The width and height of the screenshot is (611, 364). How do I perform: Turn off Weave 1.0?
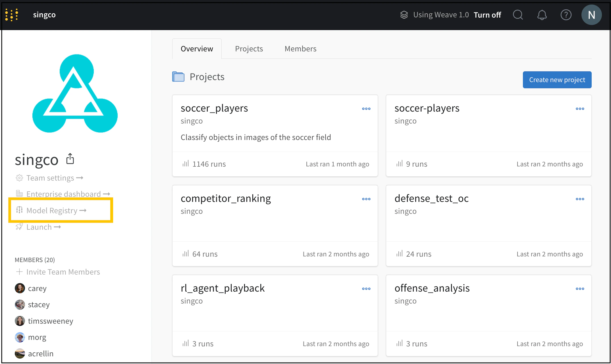coord(487,15)
